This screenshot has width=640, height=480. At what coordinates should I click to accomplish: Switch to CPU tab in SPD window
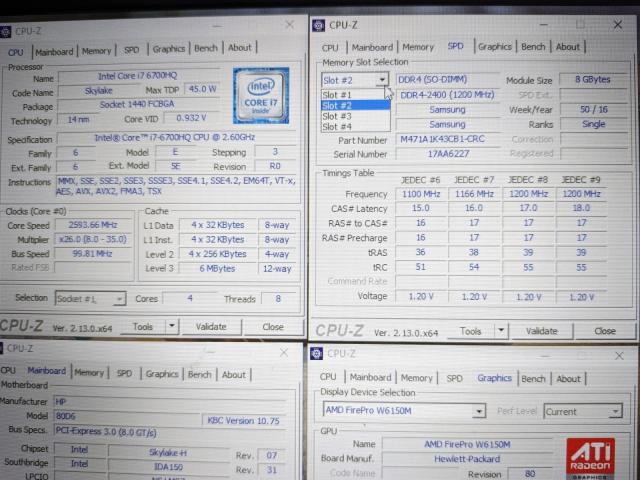[330, 48]
